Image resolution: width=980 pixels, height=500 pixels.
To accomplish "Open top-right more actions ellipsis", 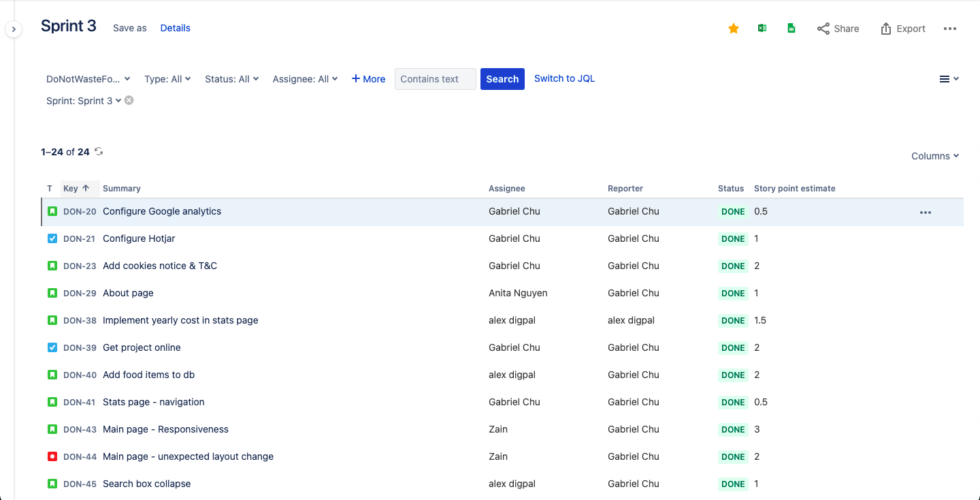I will [950, 29].
